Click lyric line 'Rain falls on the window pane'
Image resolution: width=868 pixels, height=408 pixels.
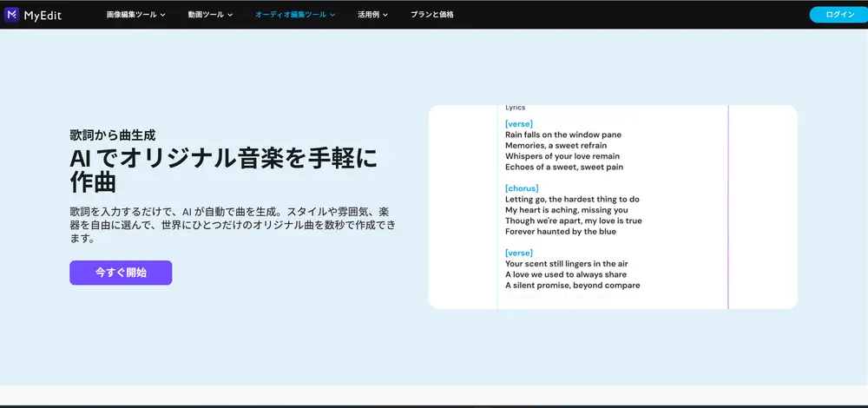pos(563,135)
